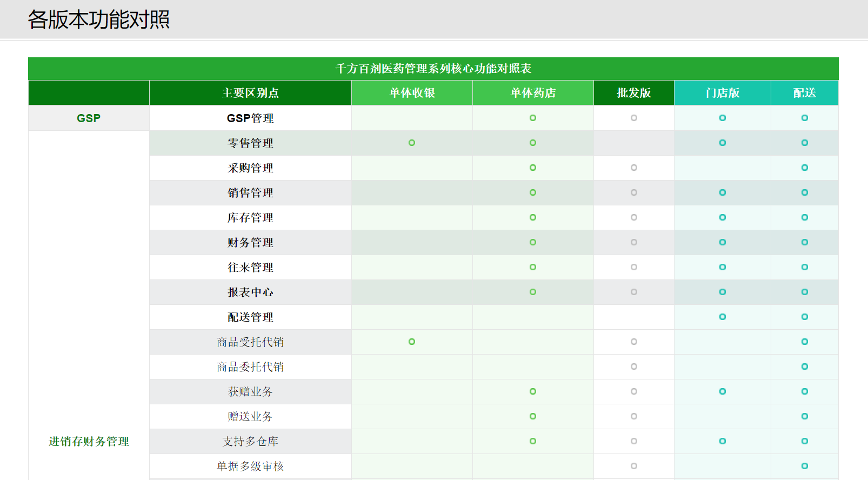The height and width of the screenshot is (480, 868).
Task: Click the 批发版 circle in GSP管理 row
Action: coord(634,118)
